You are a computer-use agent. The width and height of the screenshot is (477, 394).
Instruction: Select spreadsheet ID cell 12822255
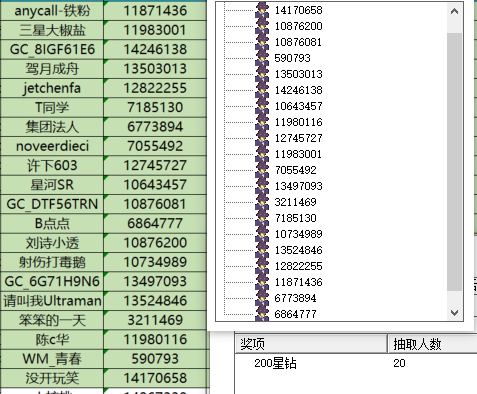click(155, 88)
